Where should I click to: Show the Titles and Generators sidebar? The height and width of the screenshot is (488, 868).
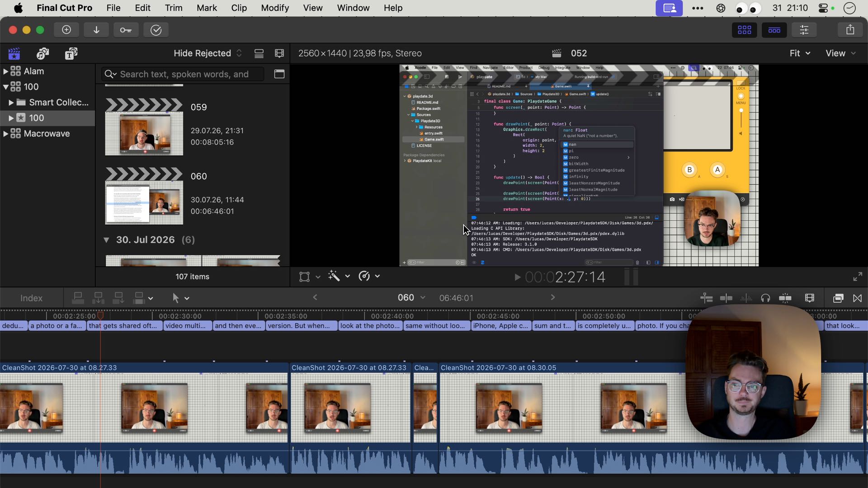71,54
